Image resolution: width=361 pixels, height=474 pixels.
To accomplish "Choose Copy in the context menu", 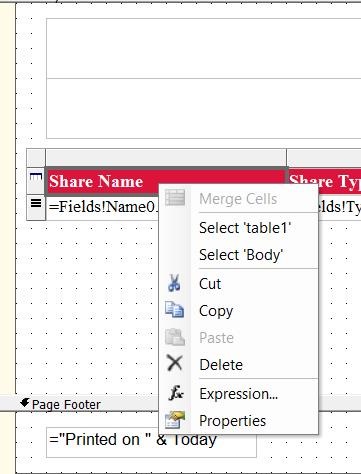I will (x=216, y=311).
